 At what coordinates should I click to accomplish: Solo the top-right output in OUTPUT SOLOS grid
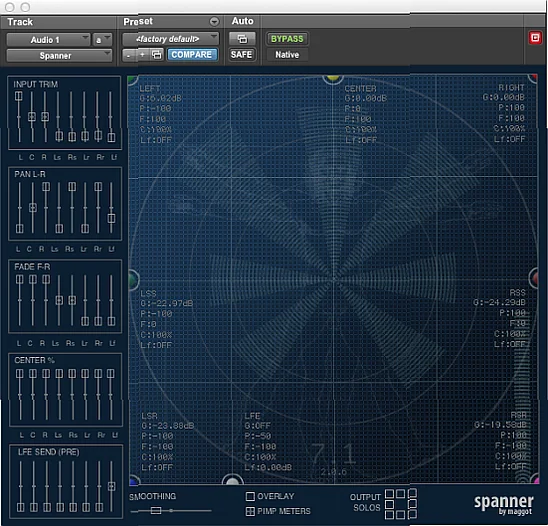412,493
